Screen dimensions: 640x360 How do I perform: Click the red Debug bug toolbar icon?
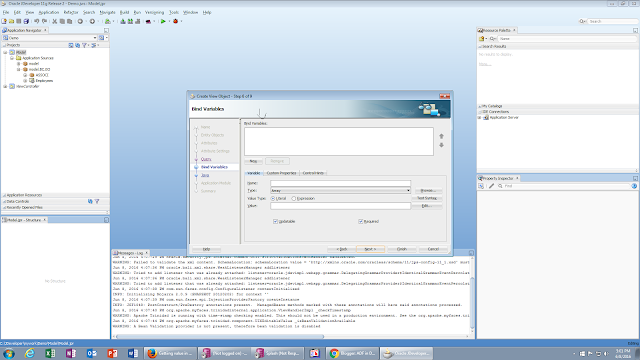[176, 21]
